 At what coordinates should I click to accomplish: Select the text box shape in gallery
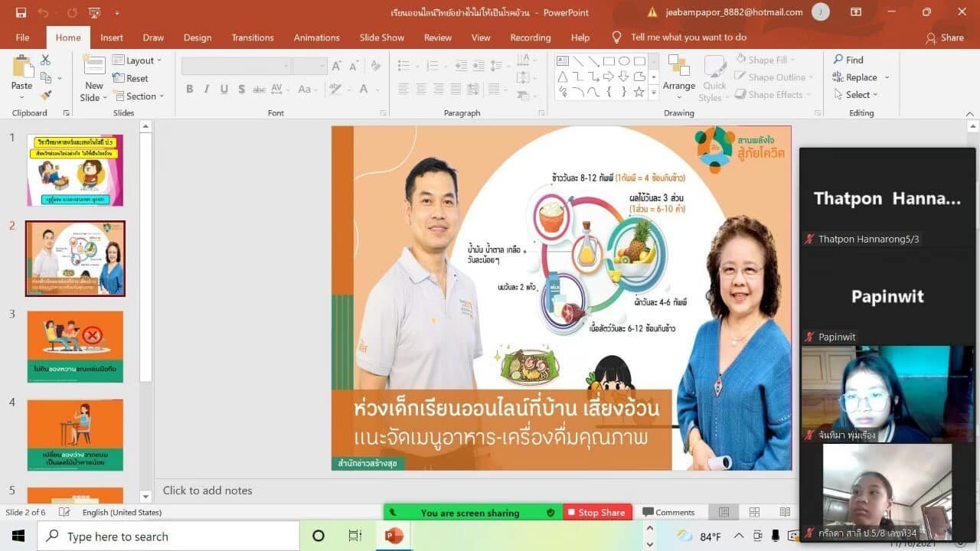(563, 61)
